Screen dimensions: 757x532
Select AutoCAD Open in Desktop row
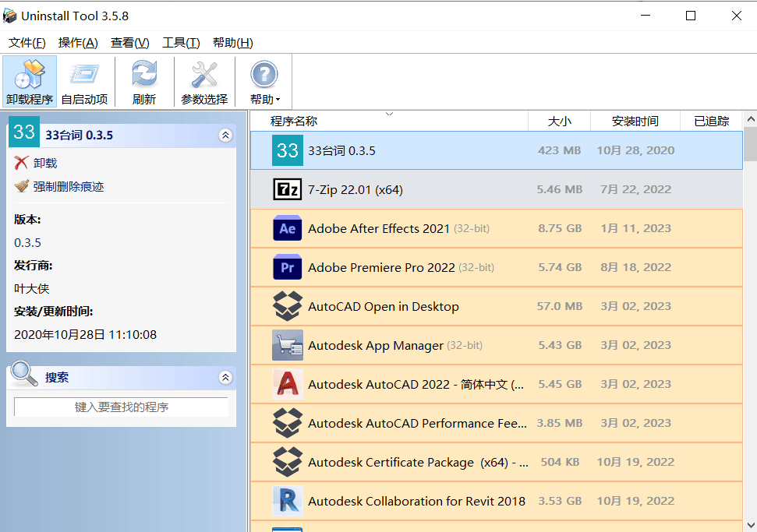tap(497, 306)
